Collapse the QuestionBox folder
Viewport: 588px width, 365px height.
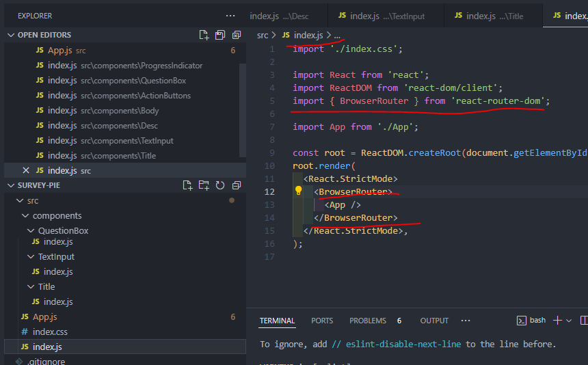click(x=31, y=230)
